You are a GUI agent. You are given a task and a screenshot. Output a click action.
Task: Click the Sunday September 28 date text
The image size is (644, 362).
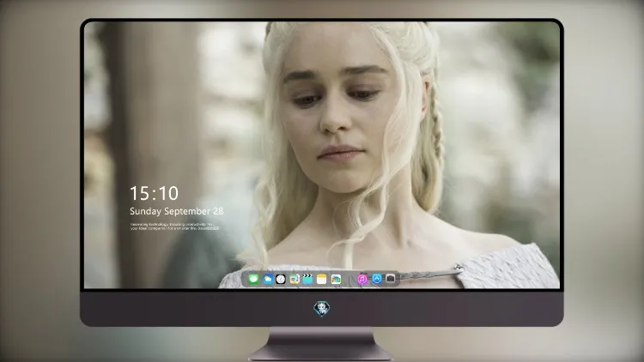(177, 211)
